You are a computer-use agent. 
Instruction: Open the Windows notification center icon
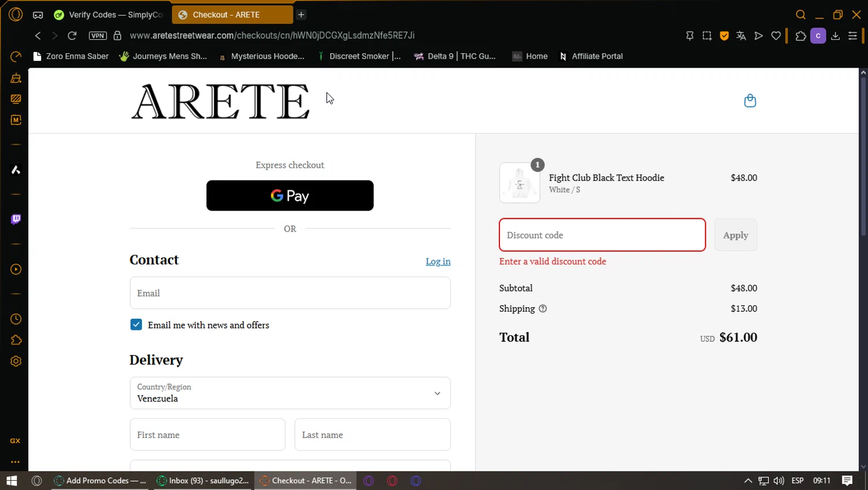(847, 481)
